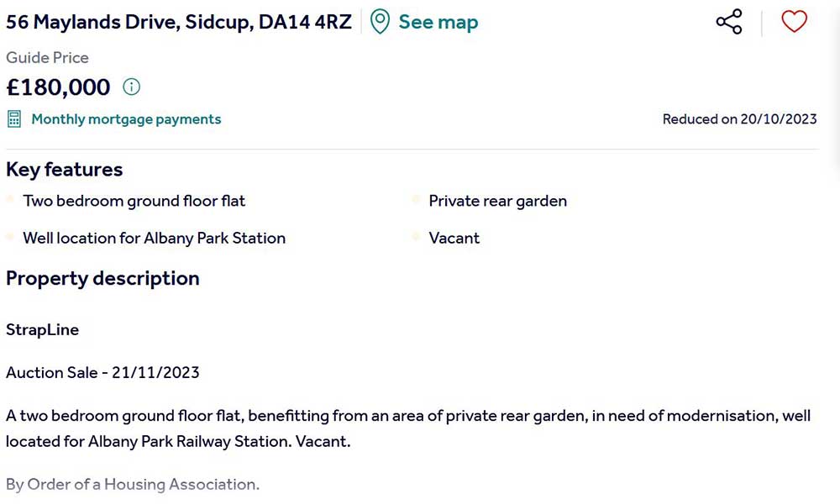Click the share listing icon

[729, 22]
